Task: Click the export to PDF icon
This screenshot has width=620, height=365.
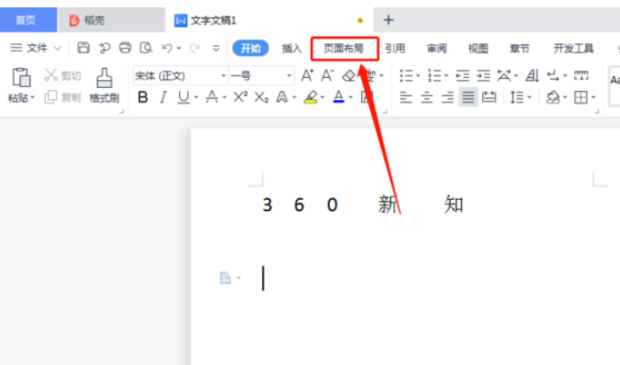Action: 104,48
